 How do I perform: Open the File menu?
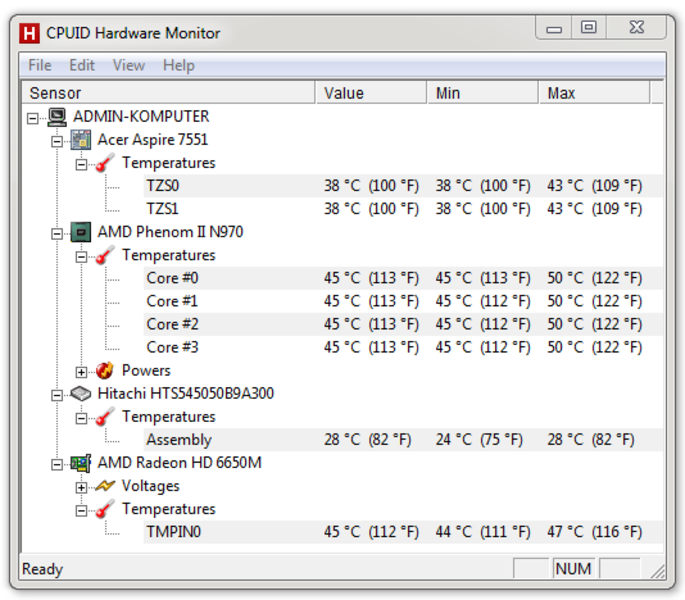click(40, 66)
